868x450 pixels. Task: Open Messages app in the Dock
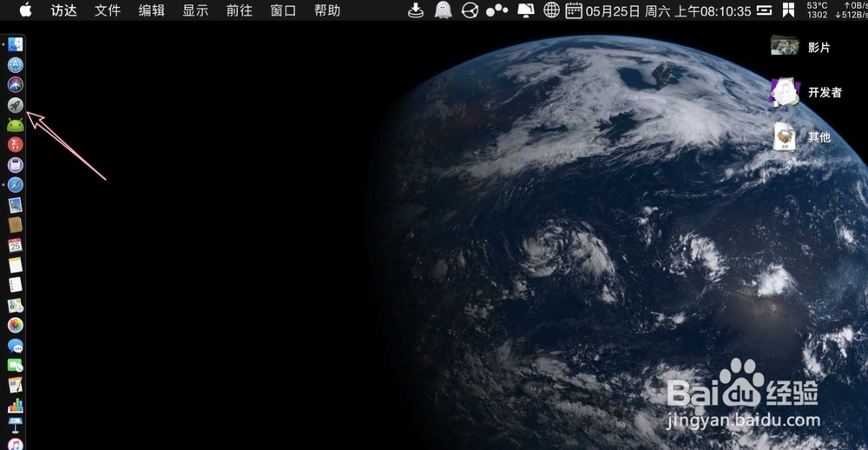click(15, 346)
